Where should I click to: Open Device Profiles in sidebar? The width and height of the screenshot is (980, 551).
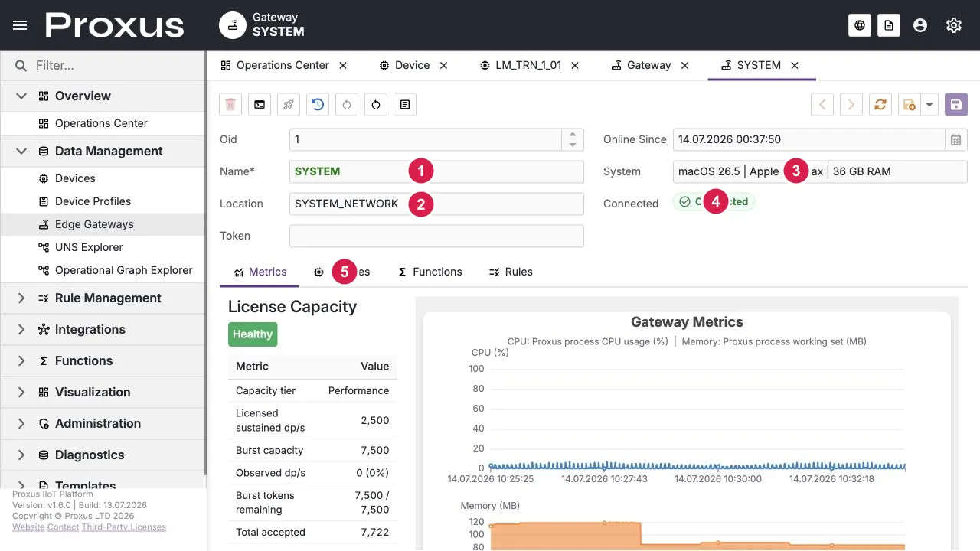(103, 202)
